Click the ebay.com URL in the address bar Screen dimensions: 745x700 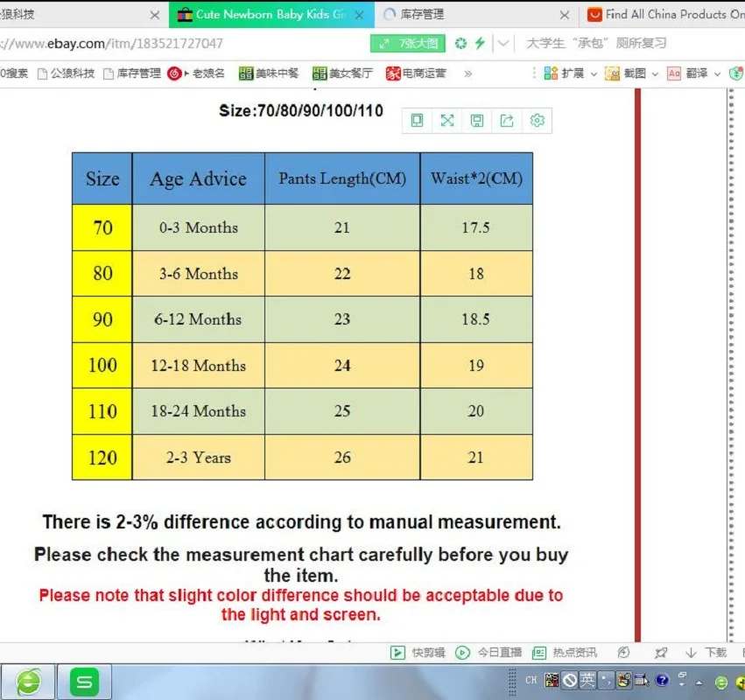pos(112,44)
